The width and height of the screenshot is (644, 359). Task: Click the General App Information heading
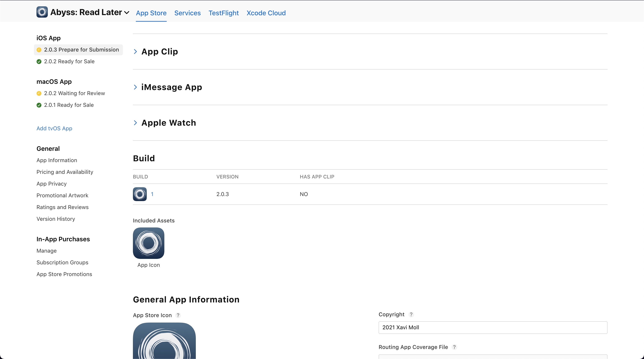tap(186, 299)
